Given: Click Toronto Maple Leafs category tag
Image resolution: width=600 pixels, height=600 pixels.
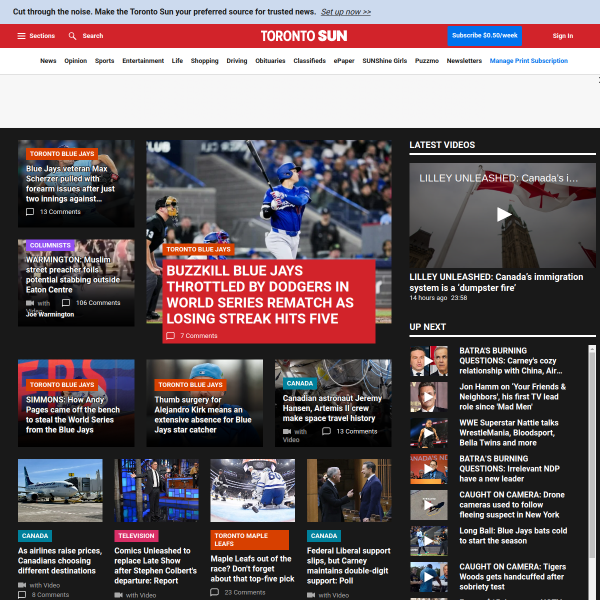Looking at the screenshot, I should (249, 540).
